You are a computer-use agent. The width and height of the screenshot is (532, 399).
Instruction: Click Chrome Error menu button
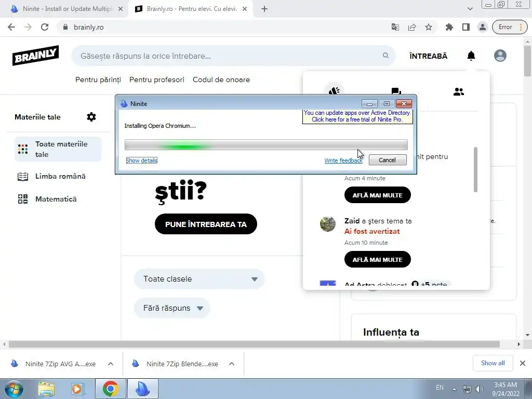pos(510,27)
